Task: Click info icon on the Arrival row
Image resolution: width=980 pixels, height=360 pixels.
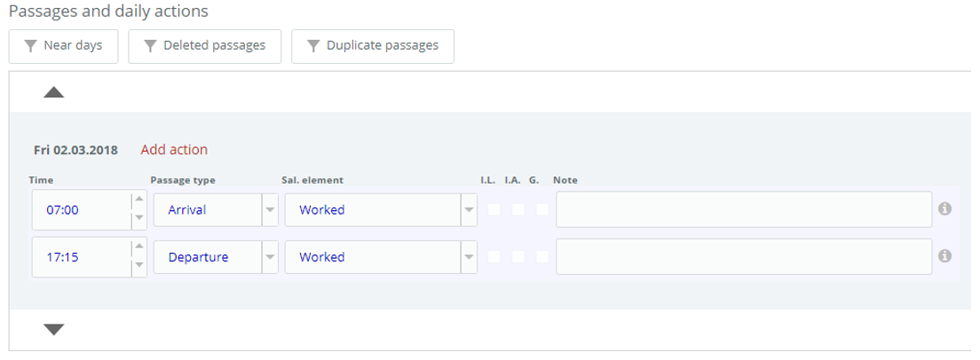Action: (945, 209)
